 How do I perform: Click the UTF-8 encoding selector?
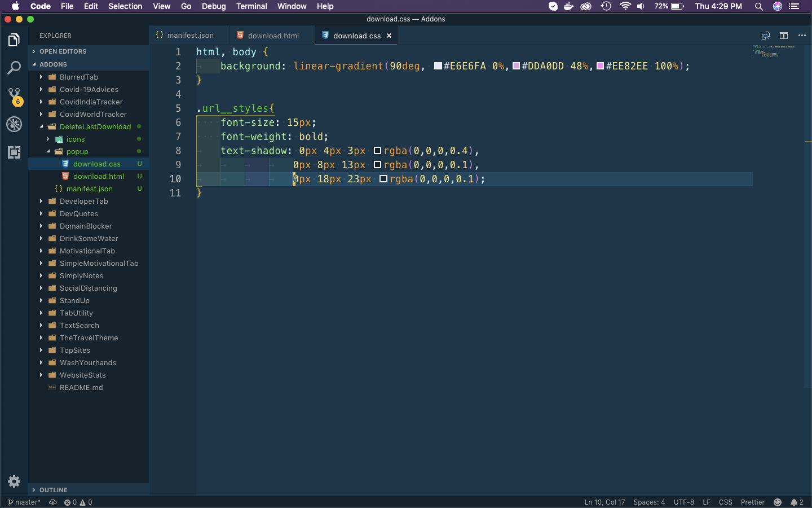(x=684, y=502)
